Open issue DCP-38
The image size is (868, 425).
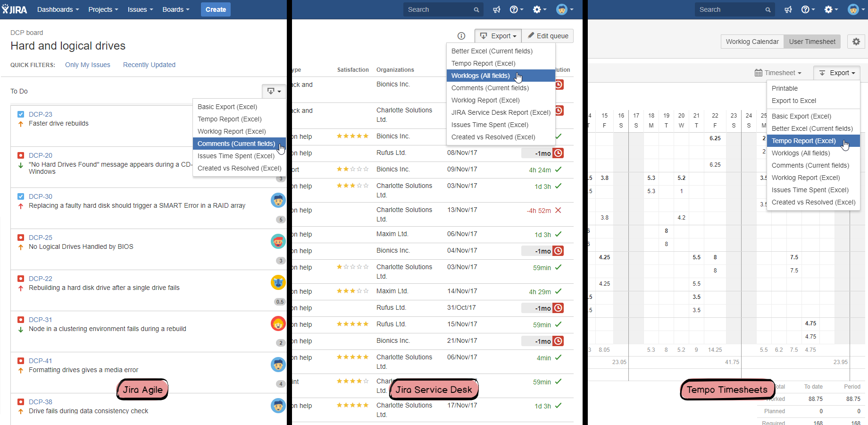click(x=41, y=402)
